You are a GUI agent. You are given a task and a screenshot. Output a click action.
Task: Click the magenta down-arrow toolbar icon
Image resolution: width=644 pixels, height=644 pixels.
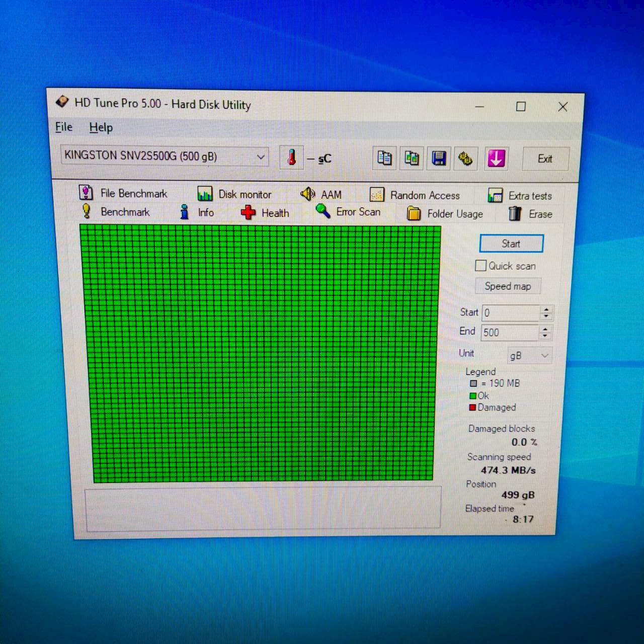pyautogui.click(x=496, y=159)
